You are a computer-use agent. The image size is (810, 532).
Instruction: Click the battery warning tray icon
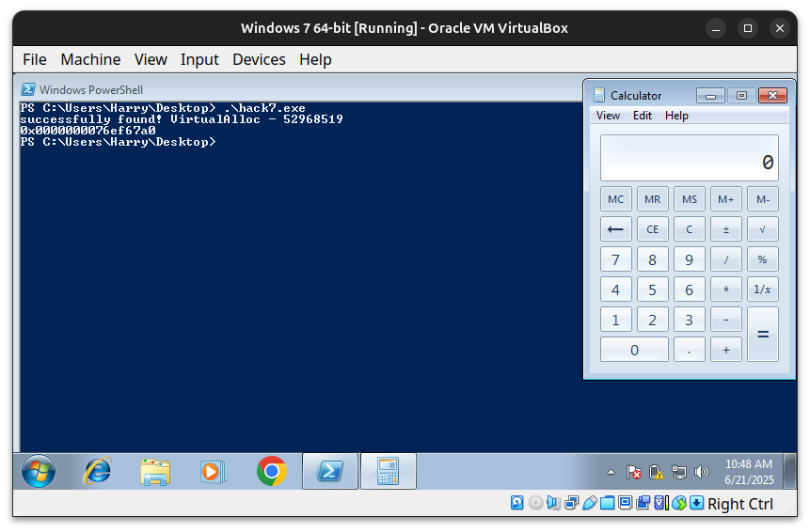[x=656, y=472]
